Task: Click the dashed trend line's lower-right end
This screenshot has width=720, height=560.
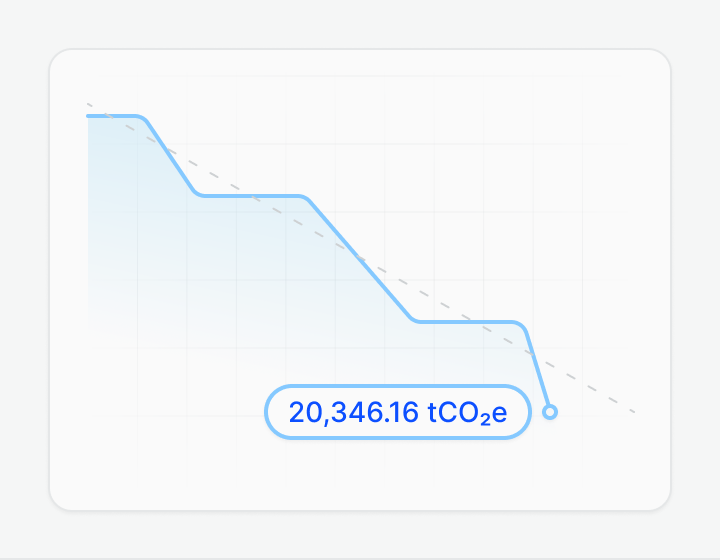Action: [x=632, y=411]
